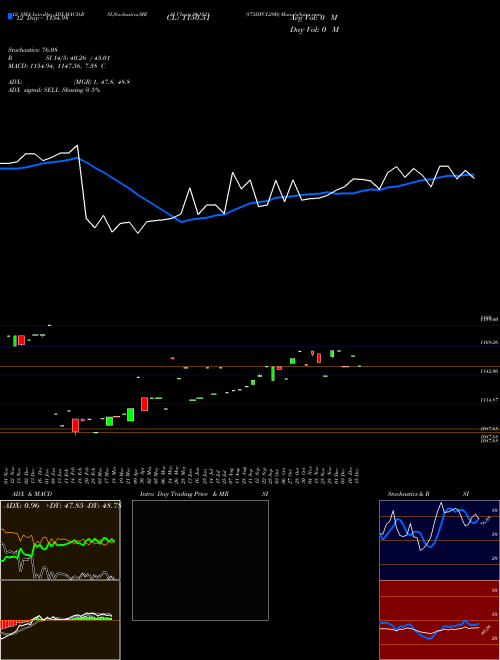This screenshot has width=500, height=660.
Task: Open the ADX indicator chart thumbnail
Action: (60, 540)
